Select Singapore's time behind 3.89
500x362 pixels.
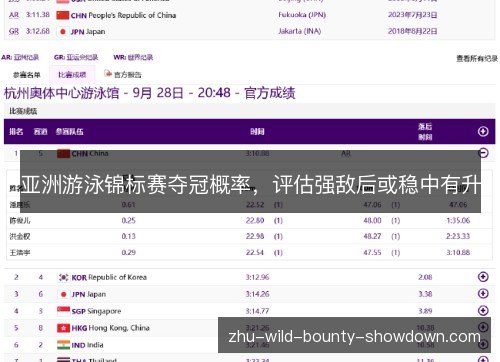point(425,311)
